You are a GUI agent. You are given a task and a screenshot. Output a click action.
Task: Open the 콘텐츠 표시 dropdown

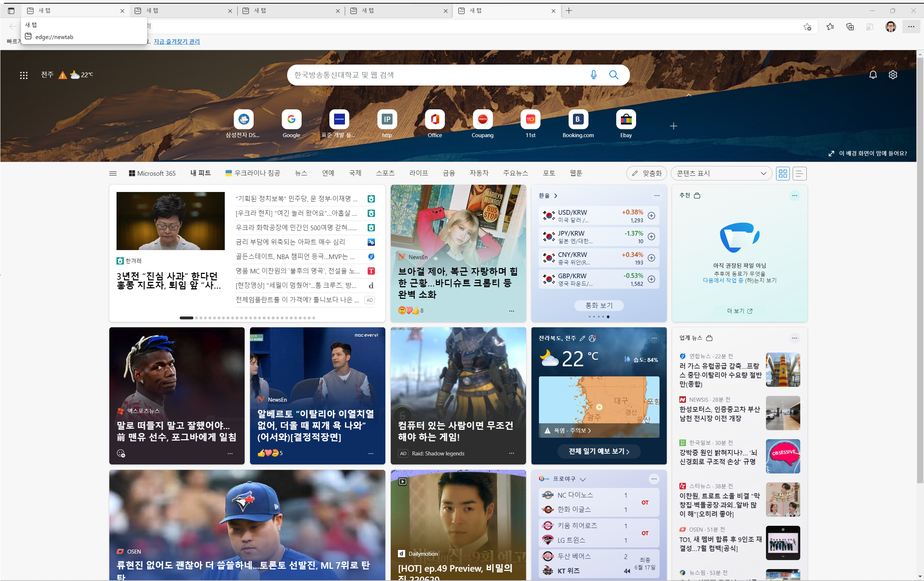coord(721,174)
